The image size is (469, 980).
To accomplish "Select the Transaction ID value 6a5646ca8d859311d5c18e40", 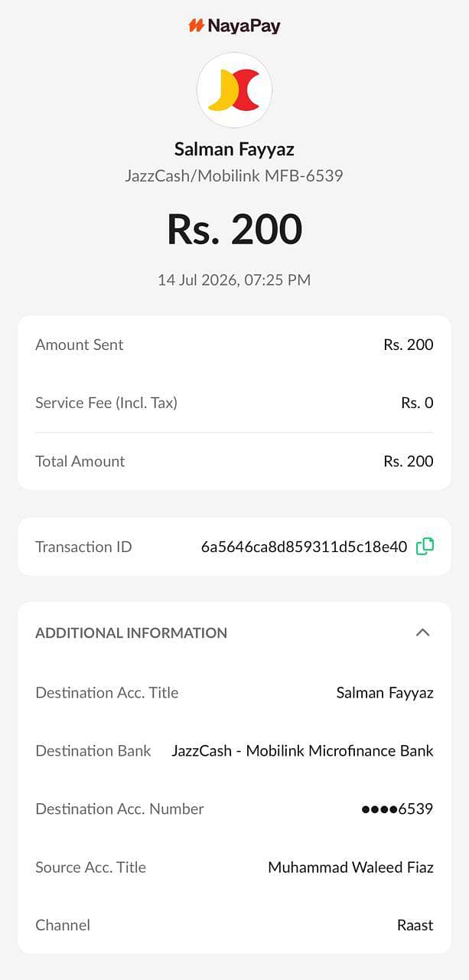I will click(x=305, y=547).
